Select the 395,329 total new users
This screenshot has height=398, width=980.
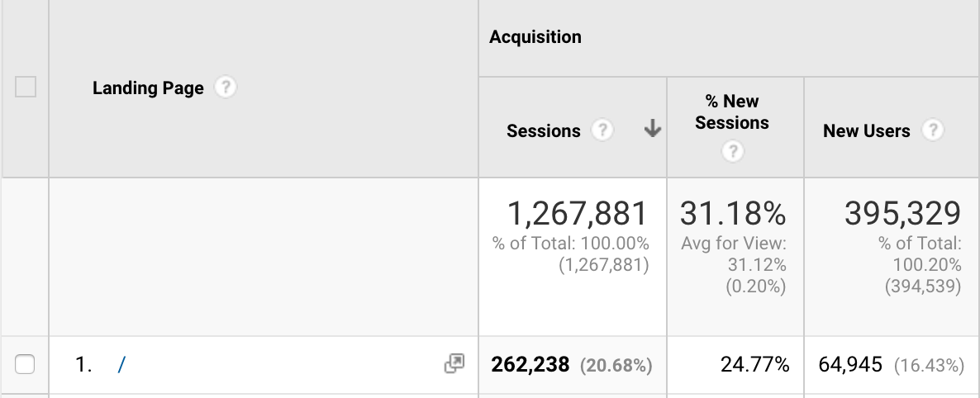[902, 214]
